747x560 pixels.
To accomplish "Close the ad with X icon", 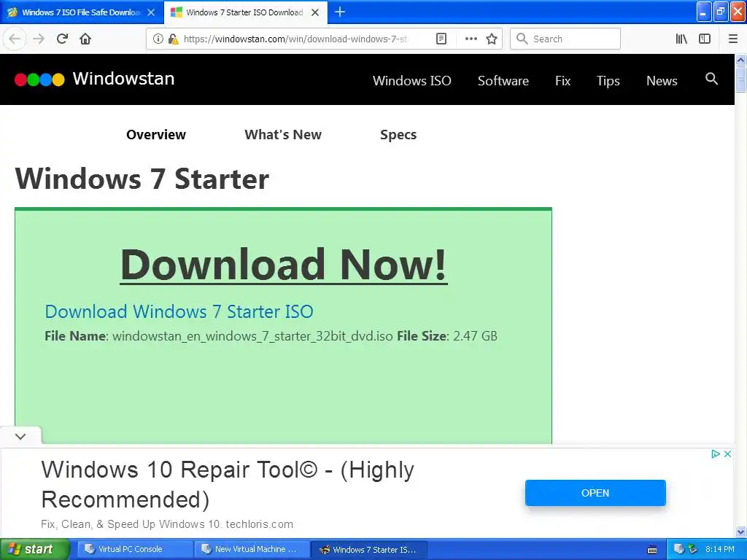I will [x=727, y=454].
